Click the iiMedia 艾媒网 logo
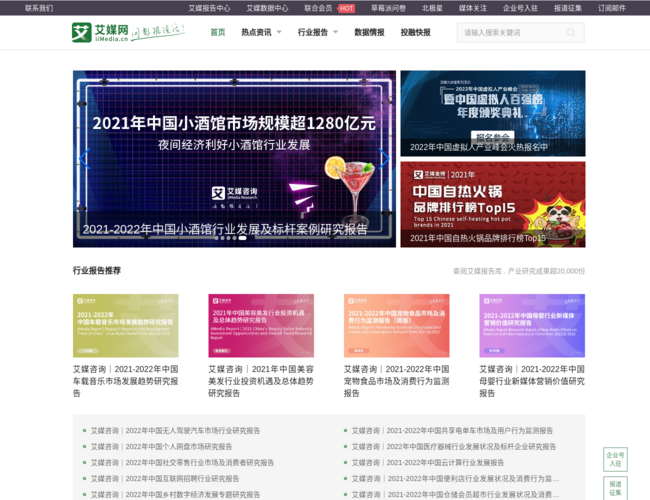650x500 pixels. point(100,32)
